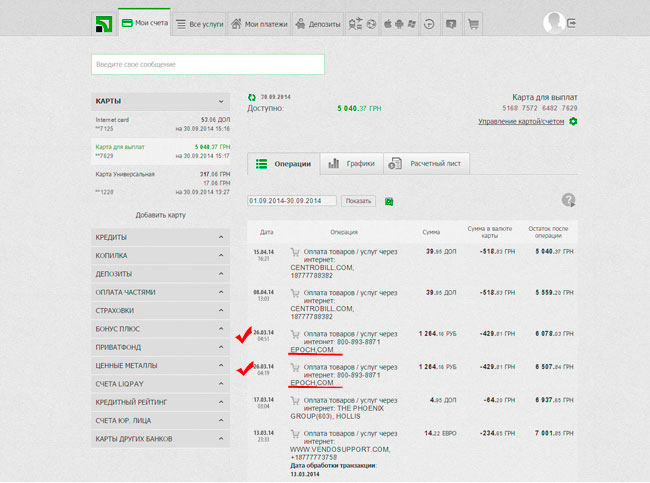
Task: Click the Добавить карту link
Action: 162,215
